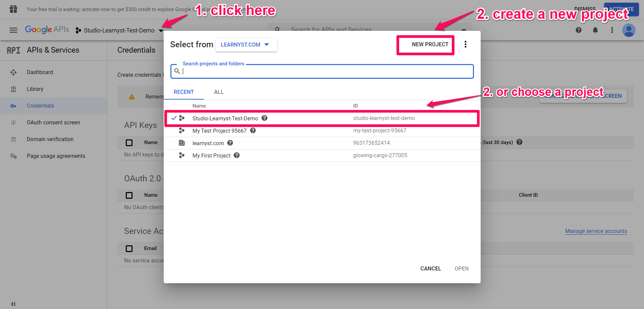The width and height of the screenshot is (644, 309).
Task: Open the Credentials section in sidebar
Action: [x=40, y=106]
